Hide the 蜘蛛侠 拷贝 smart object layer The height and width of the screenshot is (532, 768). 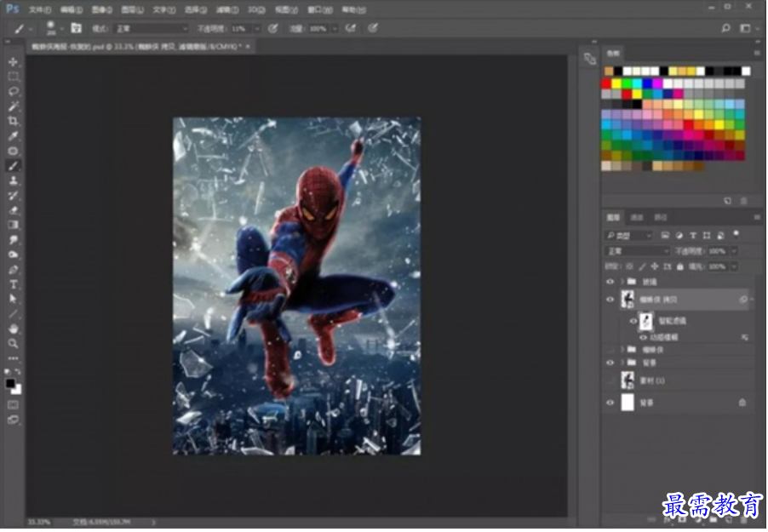point(610,300)
